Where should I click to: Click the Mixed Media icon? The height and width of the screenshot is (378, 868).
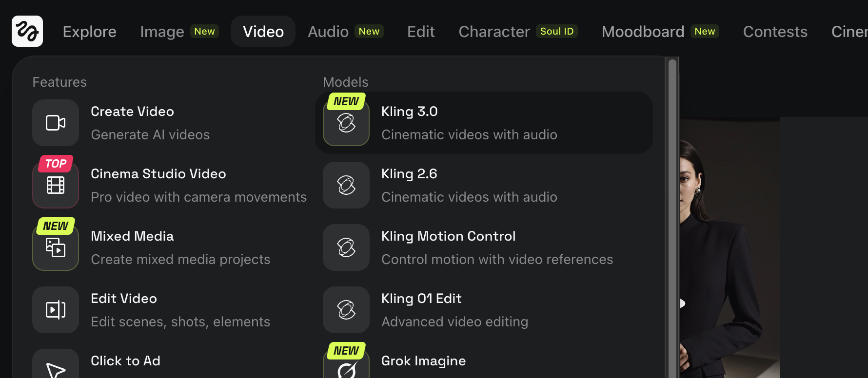[56, 247]
